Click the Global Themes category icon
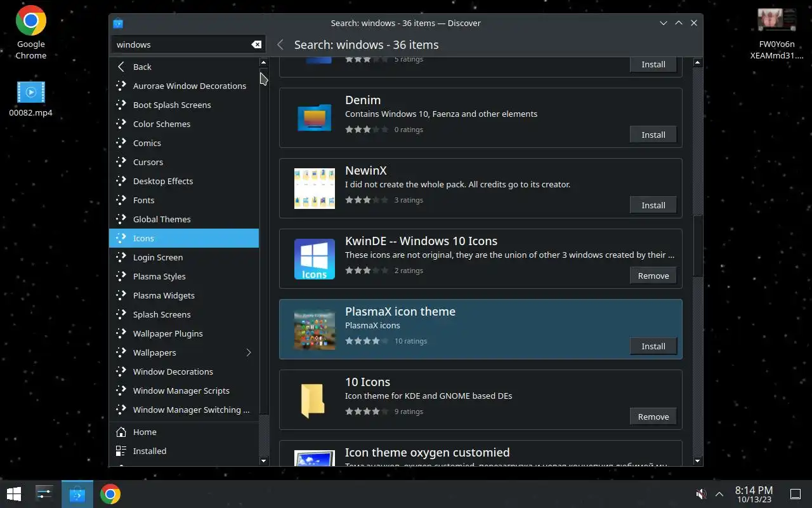 coord(121,219)
